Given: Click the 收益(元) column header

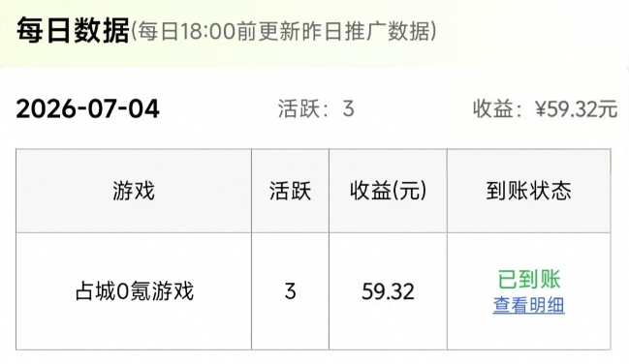Looking at the screenshot, I should point(388,191).
